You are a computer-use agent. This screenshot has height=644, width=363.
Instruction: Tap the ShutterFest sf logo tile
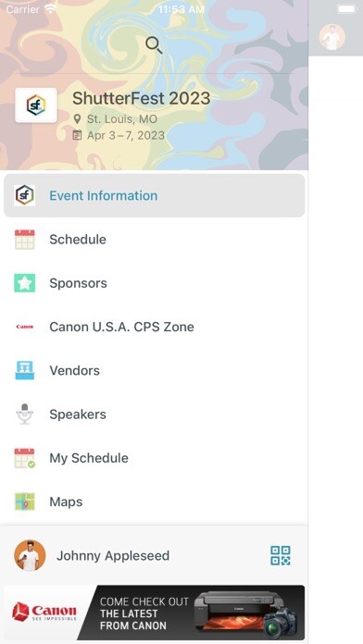pos(36,105)
